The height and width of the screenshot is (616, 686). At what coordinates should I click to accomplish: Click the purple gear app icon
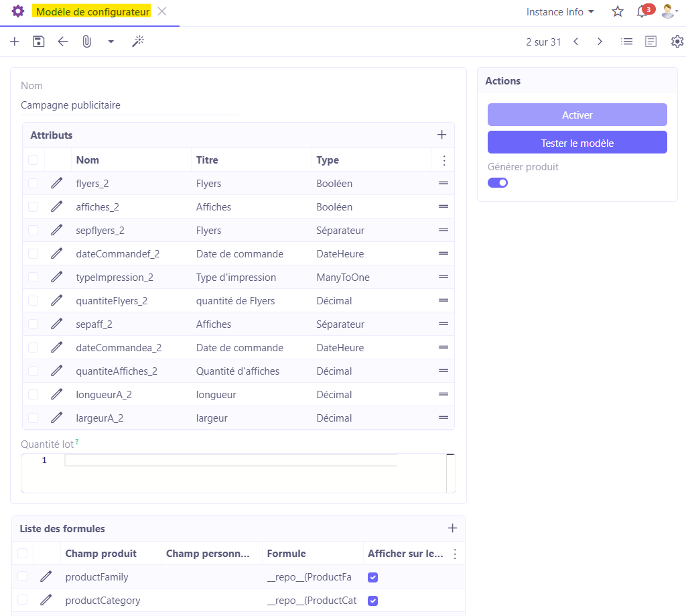[x=18, y=11]
